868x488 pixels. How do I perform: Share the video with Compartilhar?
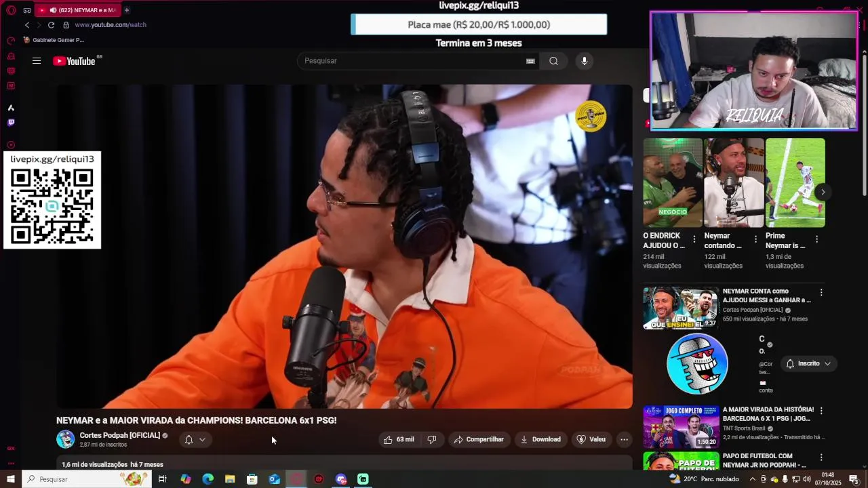[x=479, y=440]
